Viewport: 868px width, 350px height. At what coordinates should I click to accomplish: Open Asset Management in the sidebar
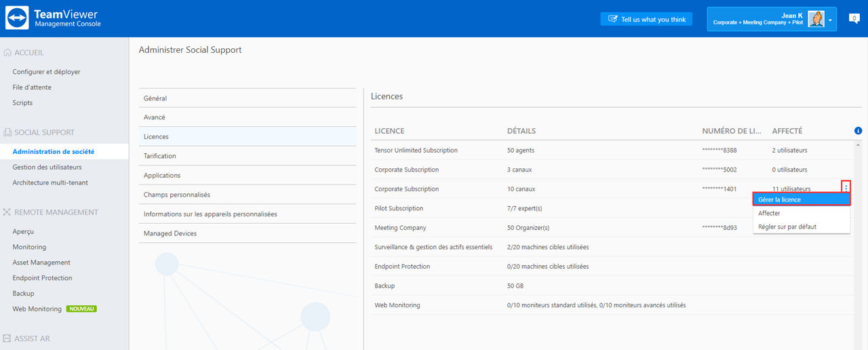coord(41,262)
